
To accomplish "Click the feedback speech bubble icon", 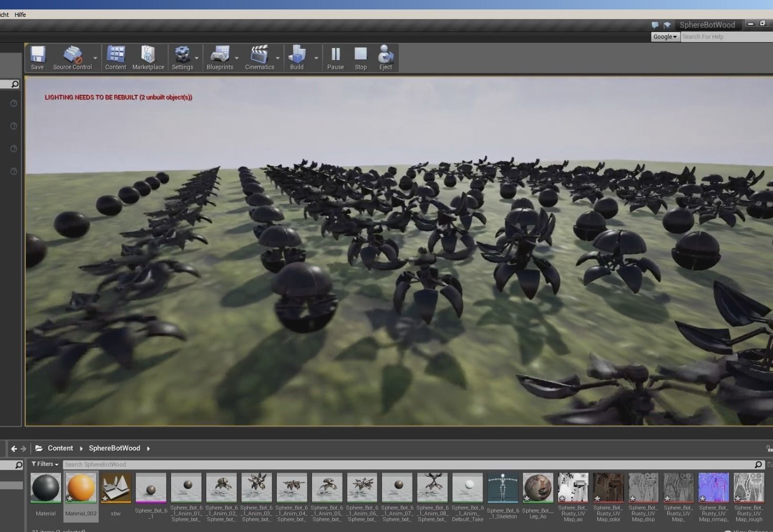I will [655, 25].
